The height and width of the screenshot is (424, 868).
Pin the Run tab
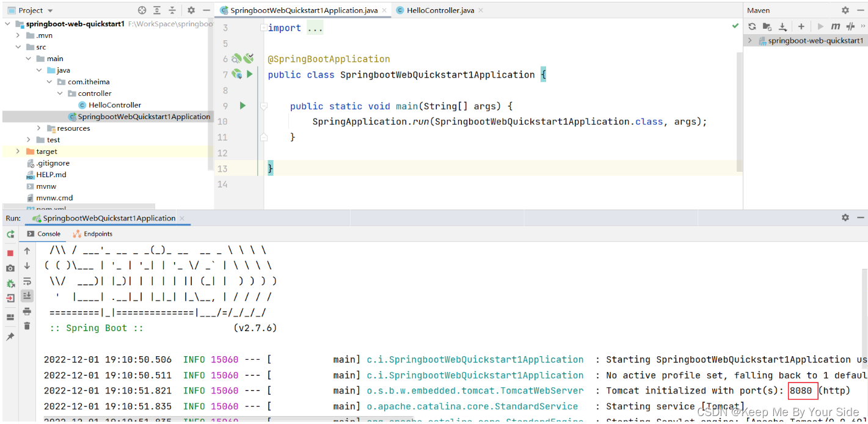coord(10,337)
